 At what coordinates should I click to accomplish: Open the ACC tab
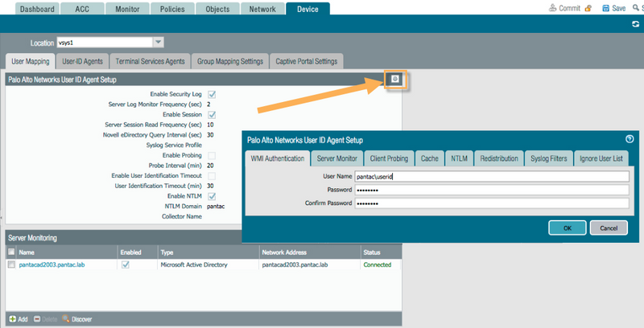click(x=82, y=9)
